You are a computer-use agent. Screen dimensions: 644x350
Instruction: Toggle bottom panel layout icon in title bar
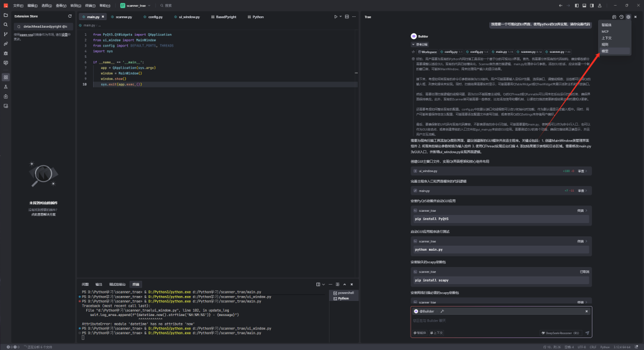[x=584, y=5]
